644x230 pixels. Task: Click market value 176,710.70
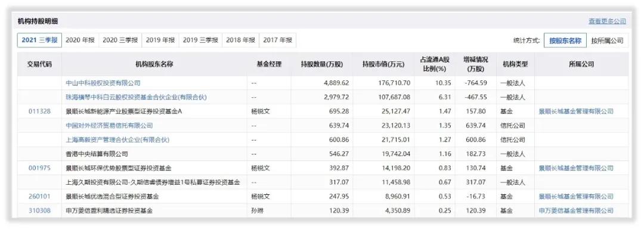[394, 83]
